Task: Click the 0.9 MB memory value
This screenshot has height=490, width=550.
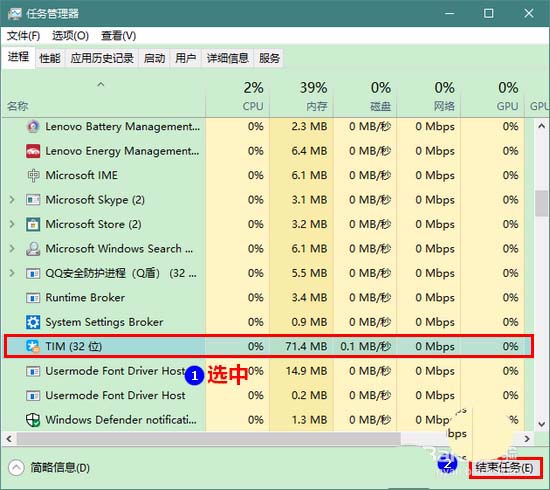Action: [309, 322]
